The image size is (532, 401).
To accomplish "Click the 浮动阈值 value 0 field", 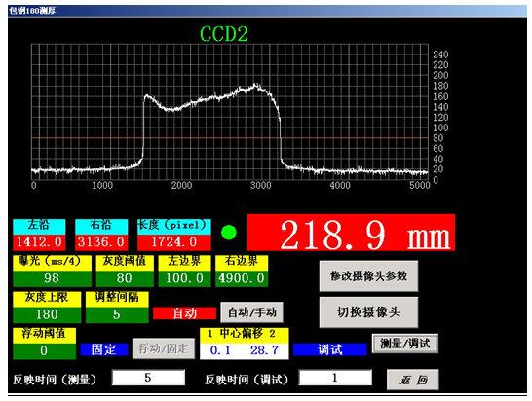I will 44,351.
